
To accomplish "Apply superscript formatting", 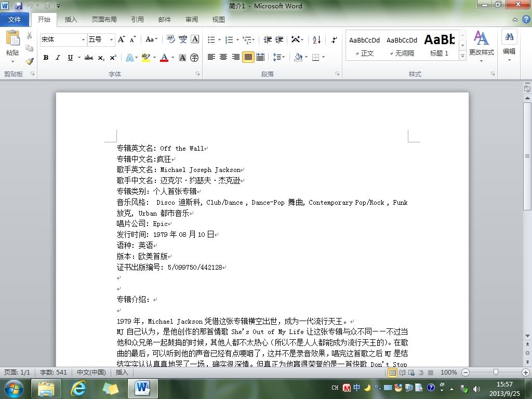I will [113, 58].
